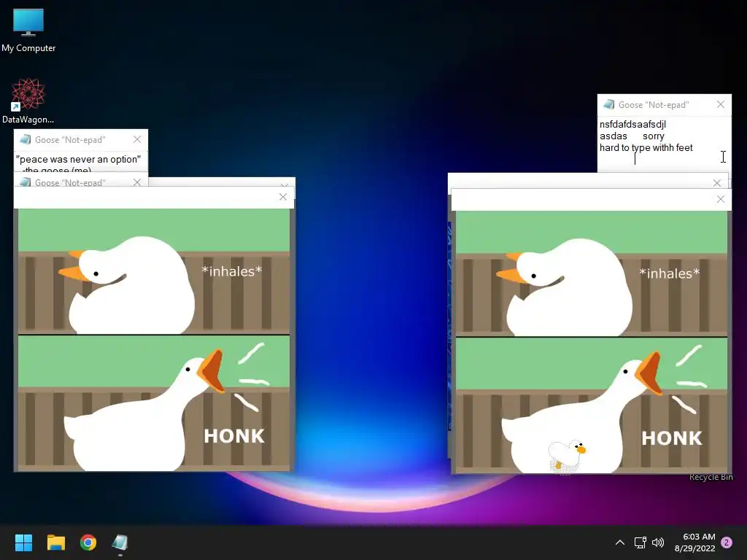Click the 'nsfdafdsaafsdjl' line in Not-epad
The height and width of the screenshot is (560, 747).
point(632,124)
